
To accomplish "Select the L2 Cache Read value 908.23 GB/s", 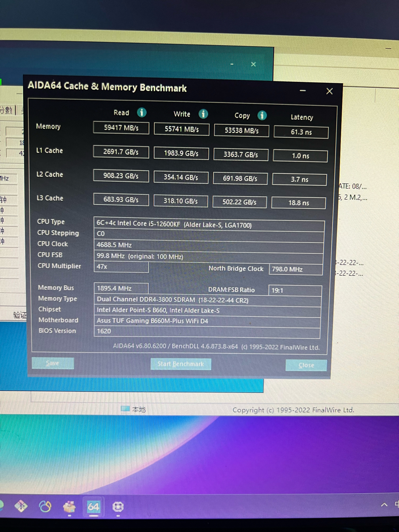I will point(121,176).
